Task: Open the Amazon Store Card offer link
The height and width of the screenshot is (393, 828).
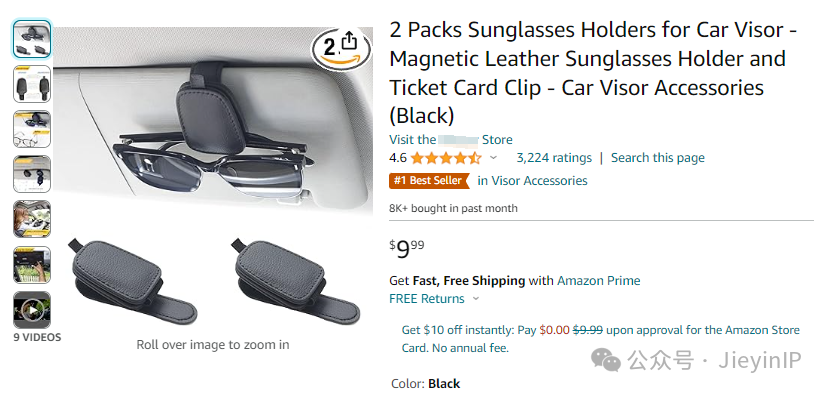Action: pos(600,339)
